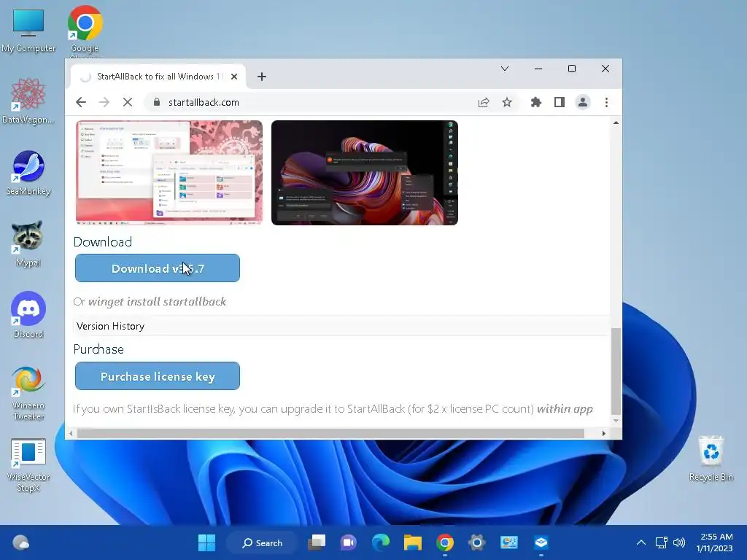Click the Purchase license key button

[x=158, y=376]
